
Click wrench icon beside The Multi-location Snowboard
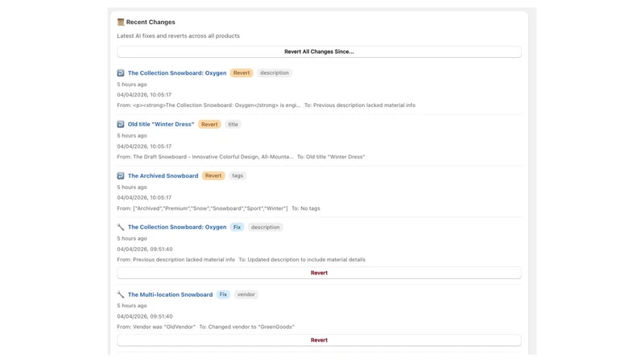point(120,294)
